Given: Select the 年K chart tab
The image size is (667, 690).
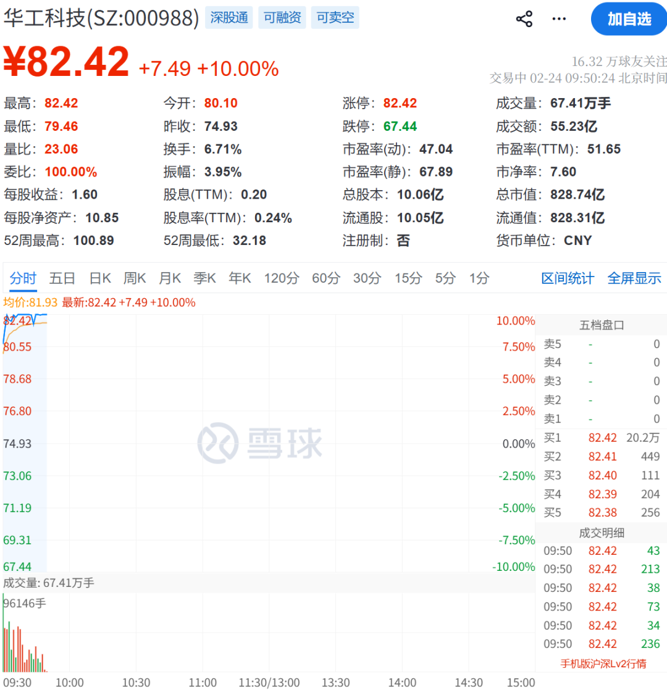Looking at the screenshot, I should pos(239,278).
